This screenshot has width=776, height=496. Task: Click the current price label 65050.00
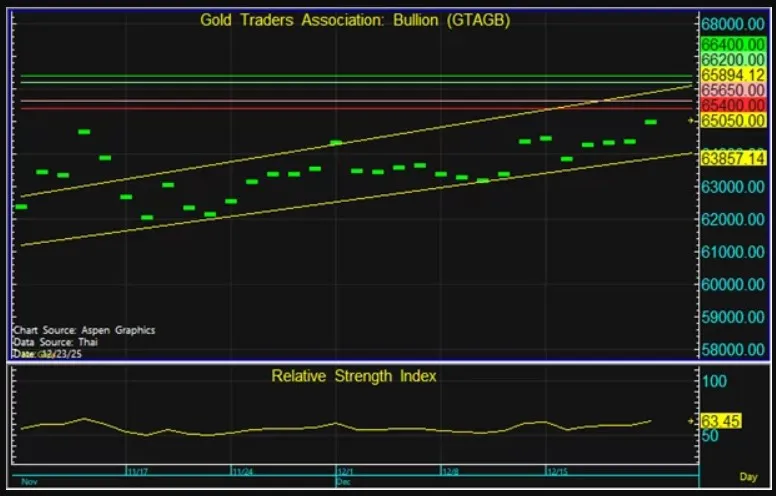733,120
